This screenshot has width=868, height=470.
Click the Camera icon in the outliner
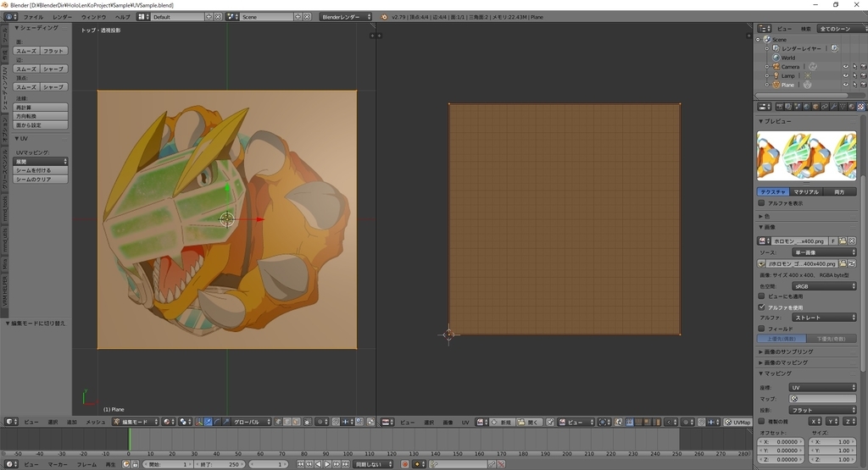click(776, 66)
